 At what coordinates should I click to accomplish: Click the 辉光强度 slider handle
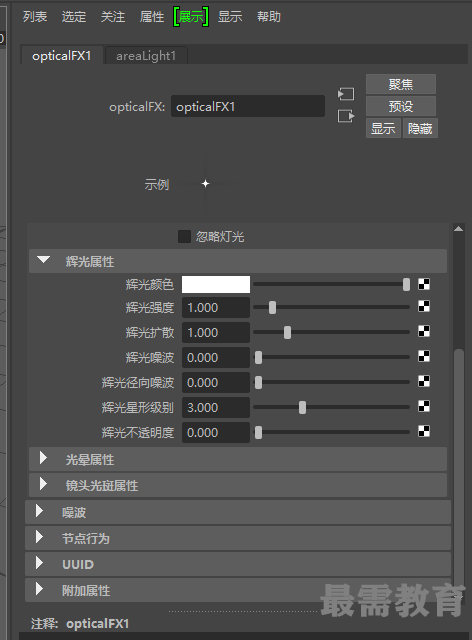(x=272, y=307)
